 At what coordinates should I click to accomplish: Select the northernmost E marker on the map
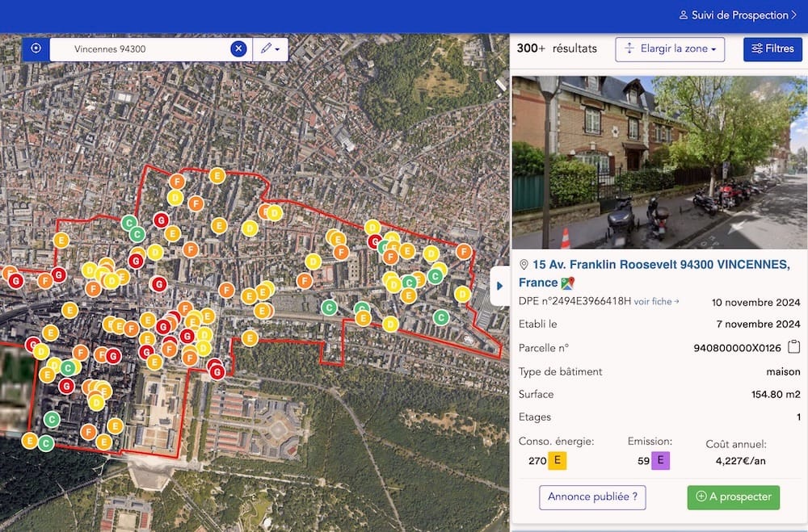coord(217,175)
